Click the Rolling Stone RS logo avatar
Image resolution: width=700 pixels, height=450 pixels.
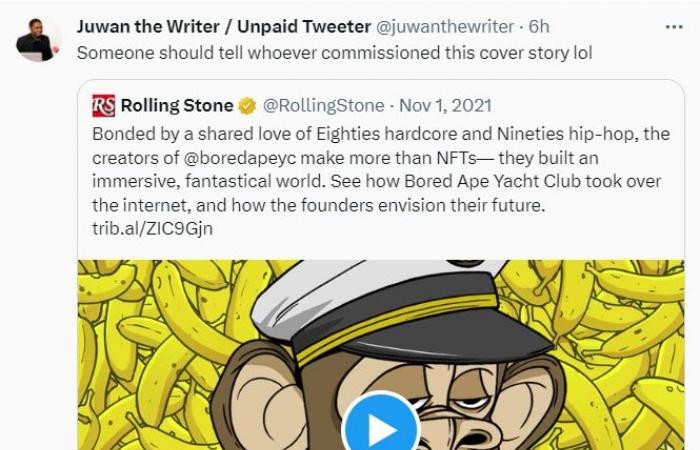(x=104, y=105)
